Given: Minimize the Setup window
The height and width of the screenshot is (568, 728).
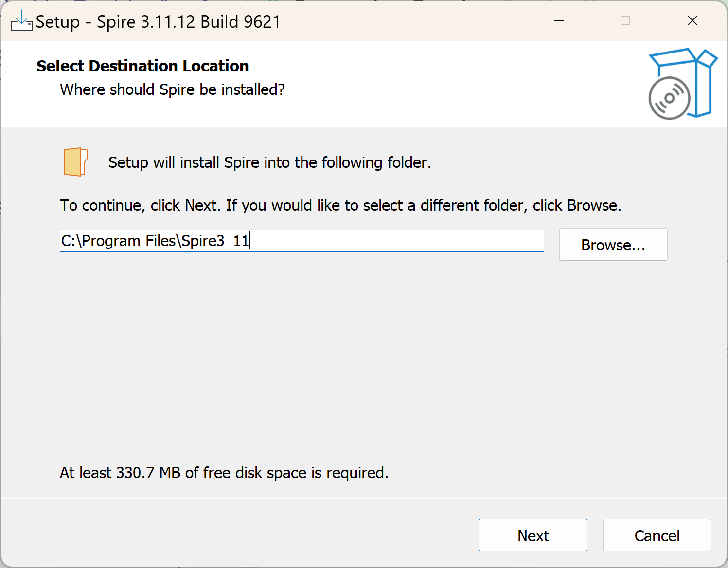Looking at the screenshot, I should [559, 20].
